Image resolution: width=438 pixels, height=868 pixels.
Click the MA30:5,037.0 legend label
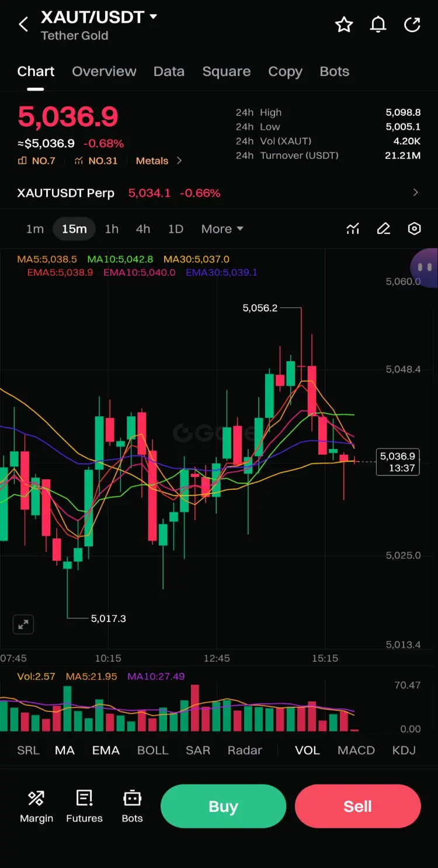[x=196, y=259]
